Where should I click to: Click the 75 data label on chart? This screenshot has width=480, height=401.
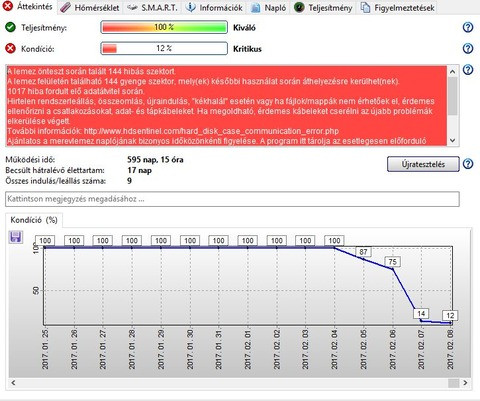pos(393,262)
